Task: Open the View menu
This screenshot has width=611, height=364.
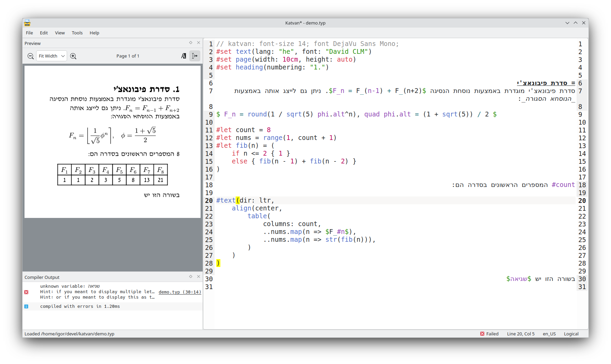Action: point(60,33)
